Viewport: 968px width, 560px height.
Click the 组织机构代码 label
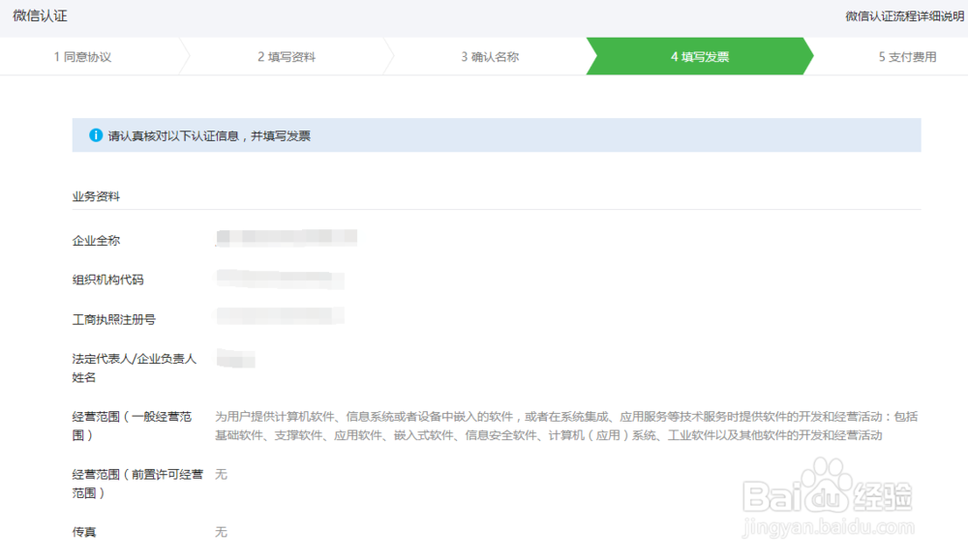[x=108, y=280]
